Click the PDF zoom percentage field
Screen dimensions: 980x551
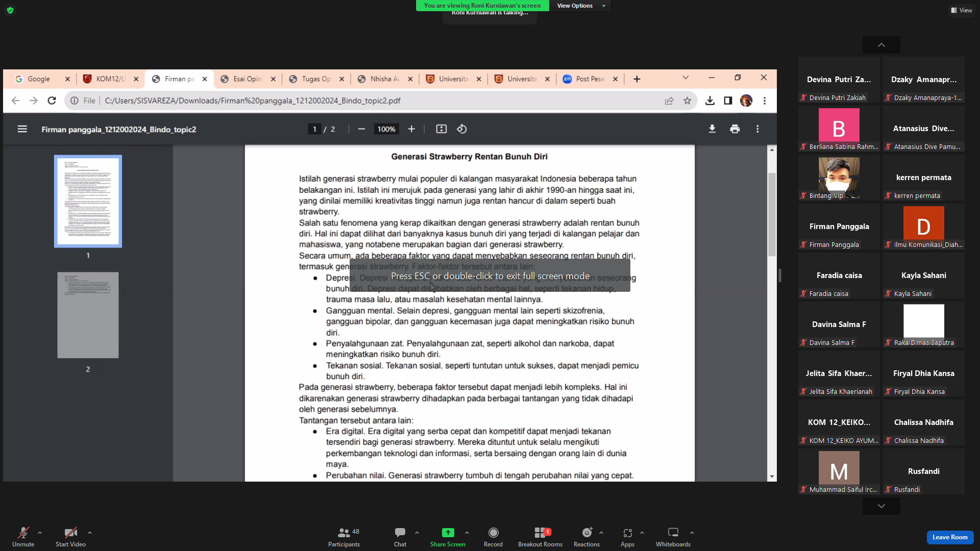click(386, 129)
